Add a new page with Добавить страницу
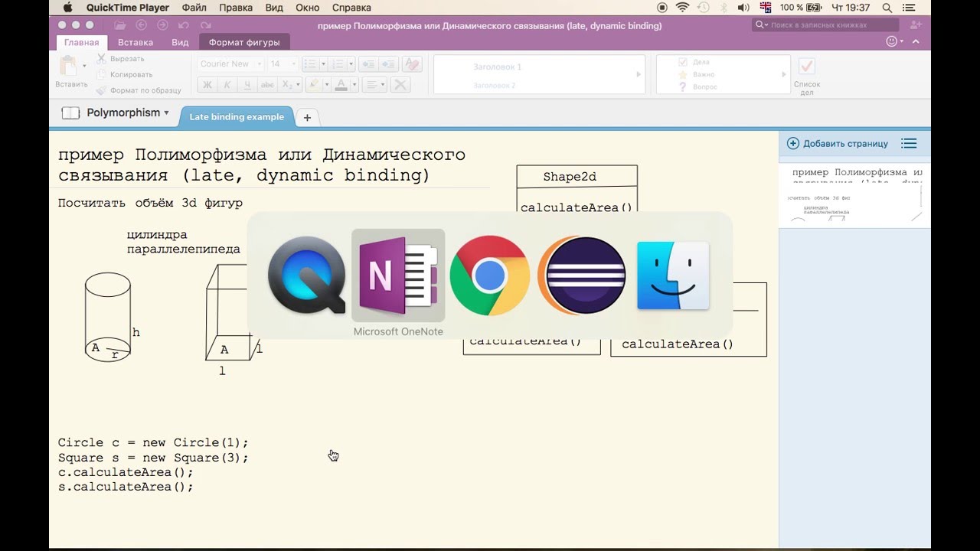 838,143
